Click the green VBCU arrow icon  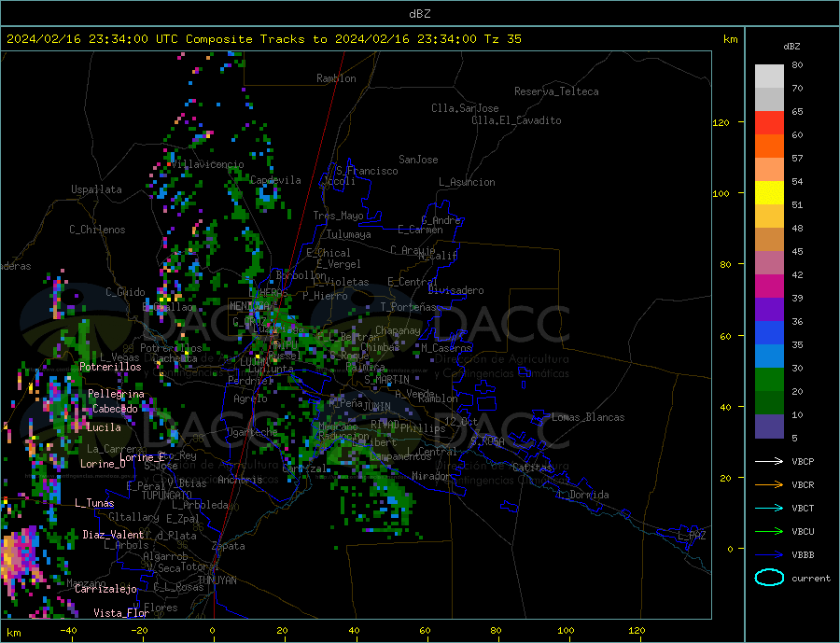coord(769,531)
